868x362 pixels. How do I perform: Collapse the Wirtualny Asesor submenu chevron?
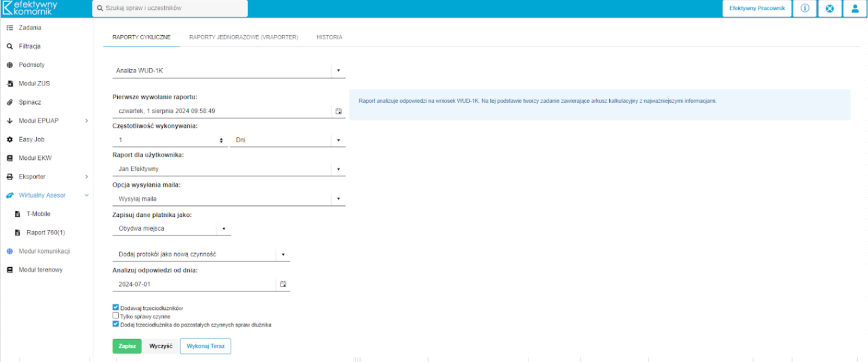87,196
